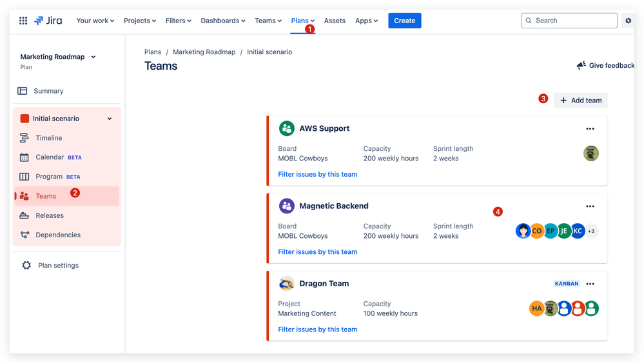The image size is (644, 363).
Task: Open the Calendar BETA view
Action: (67, 157)
